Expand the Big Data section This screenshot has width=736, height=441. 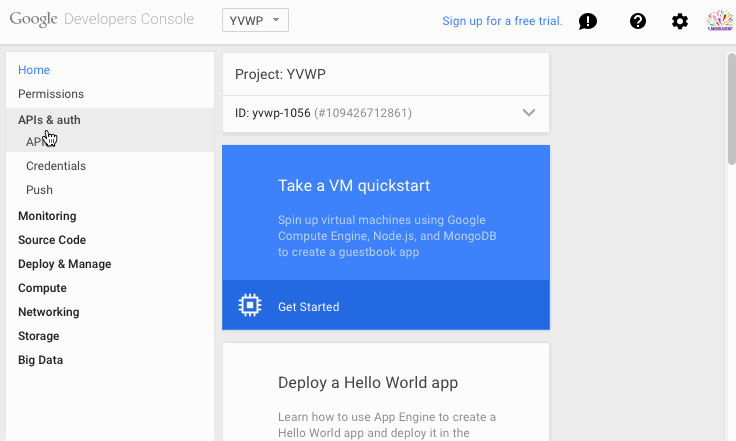point(40,360)
